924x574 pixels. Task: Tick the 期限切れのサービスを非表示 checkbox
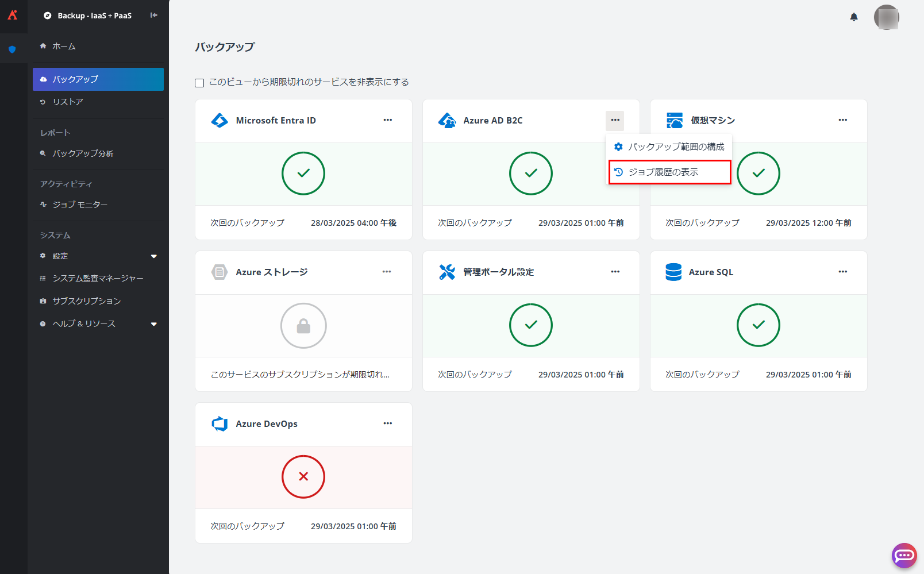tap(199, 83)
